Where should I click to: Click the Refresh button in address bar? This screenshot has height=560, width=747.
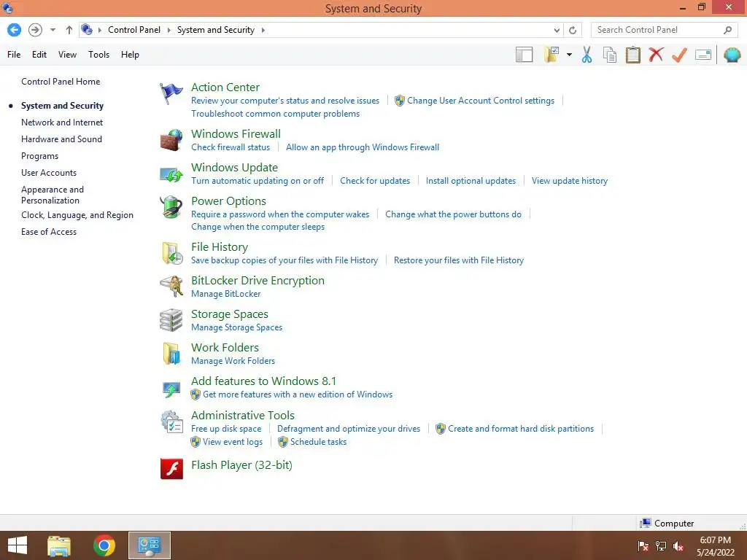573,30
